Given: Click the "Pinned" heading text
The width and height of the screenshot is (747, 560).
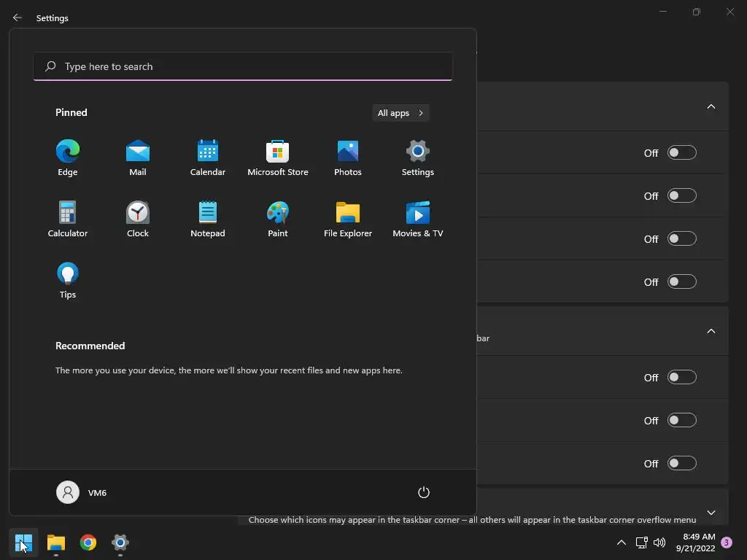Looking at the screenshot, I should (x=71, y=112).
